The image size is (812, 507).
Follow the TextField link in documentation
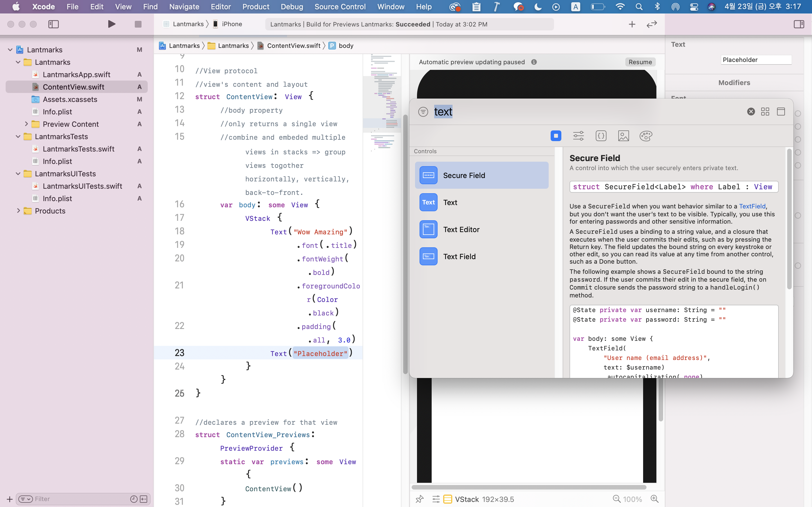coord(752,206)
